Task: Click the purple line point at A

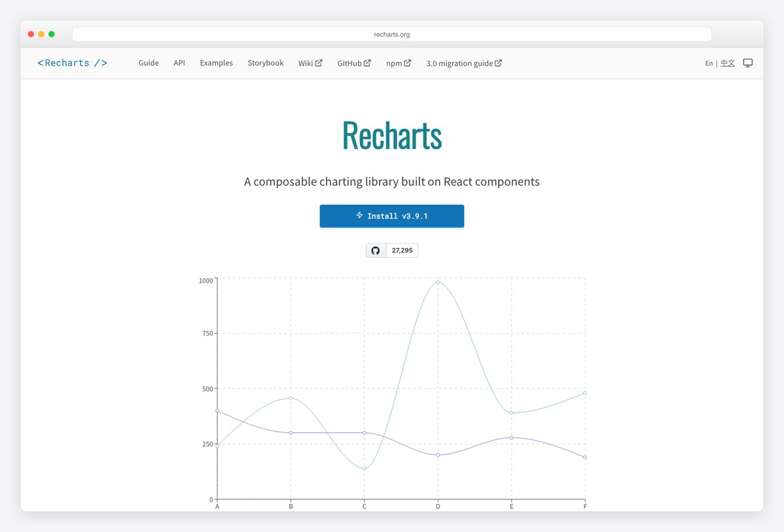Action: click(x=217, y=411)
